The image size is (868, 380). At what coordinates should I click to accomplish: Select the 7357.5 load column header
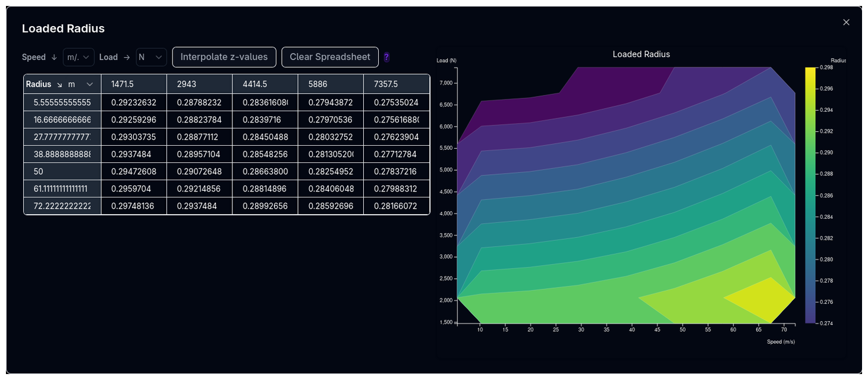click(x=396, y=84)
